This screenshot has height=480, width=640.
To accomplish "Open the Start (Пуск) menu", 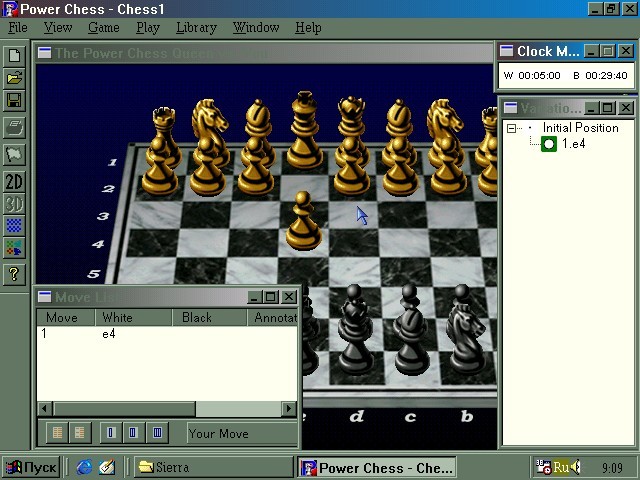I will click(x=31, y=467).
